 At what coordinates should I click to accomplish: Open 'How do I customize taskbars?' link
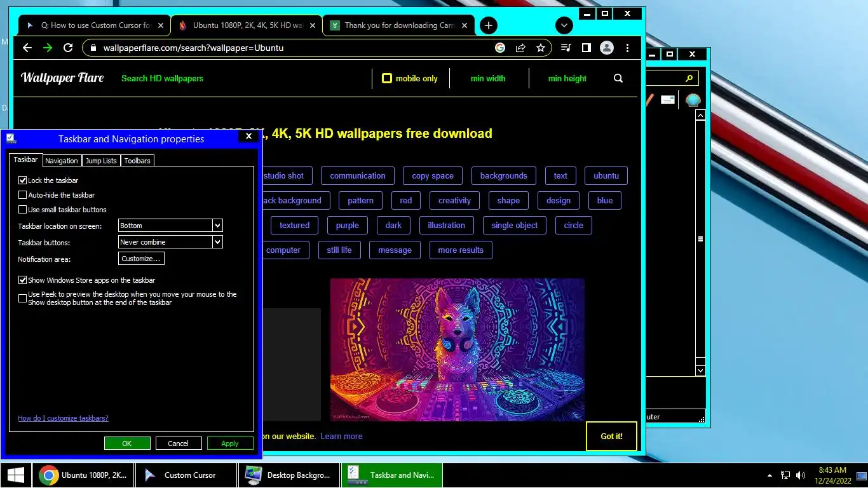[x=63, y=418]
